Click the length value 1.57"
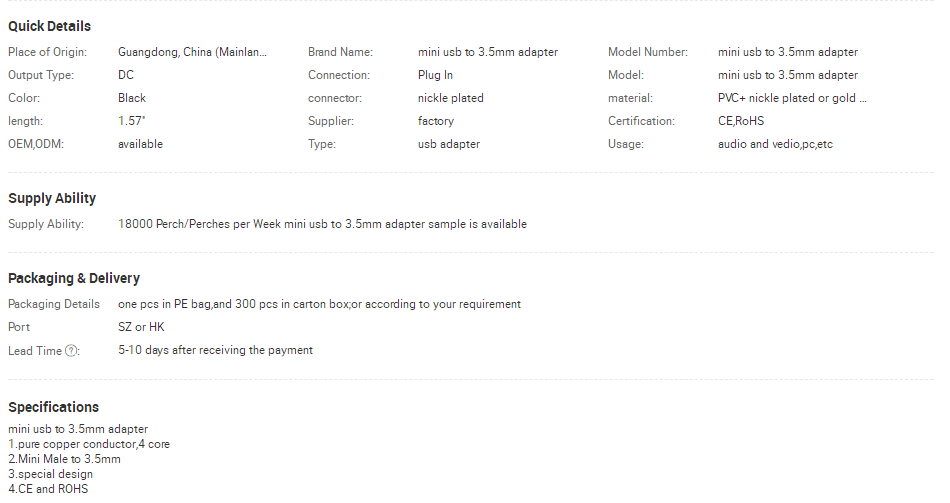The height and width of the screenshot is (503, 950). [x=131, y=121]
